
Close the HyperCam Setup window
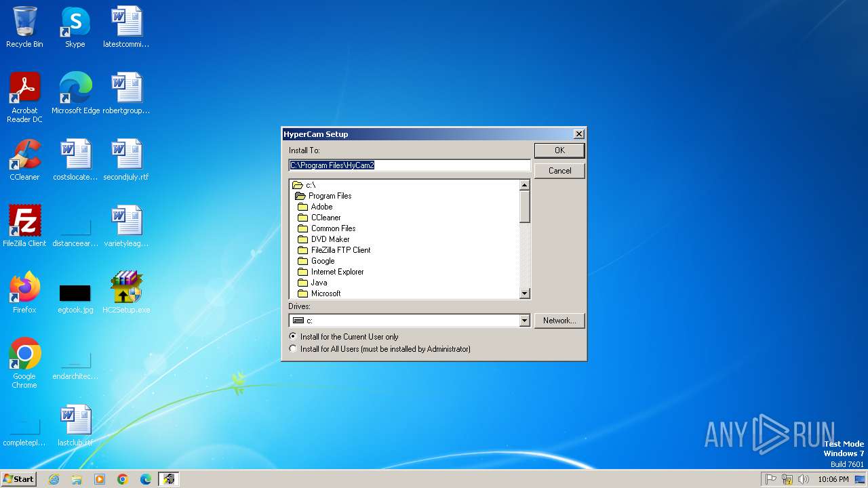[578, 134]
